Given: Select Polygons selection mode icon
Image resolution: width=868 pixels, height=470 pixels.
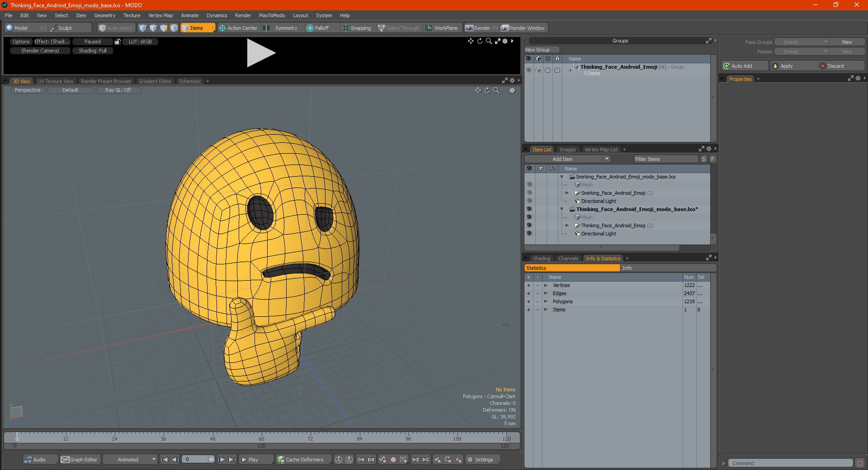Looking at the screenshot, I should (x=164, y=28).
